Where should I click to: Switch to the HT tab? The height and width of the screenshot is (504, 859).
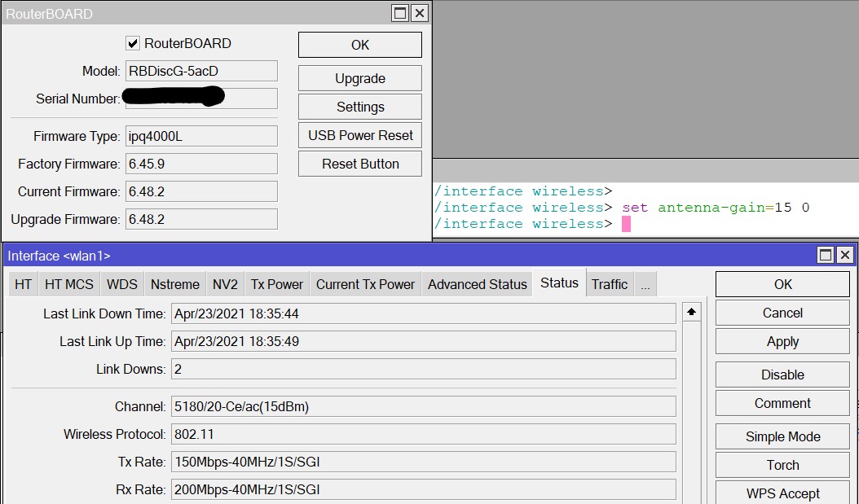[x=23, y=284]
